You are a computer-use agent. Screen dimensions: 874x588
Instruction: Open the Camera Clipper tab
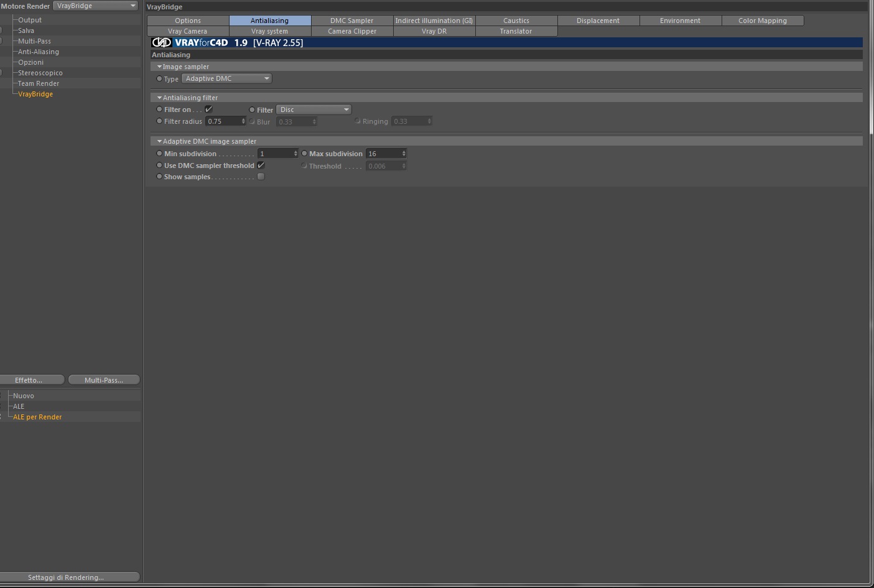coord(352,31)
